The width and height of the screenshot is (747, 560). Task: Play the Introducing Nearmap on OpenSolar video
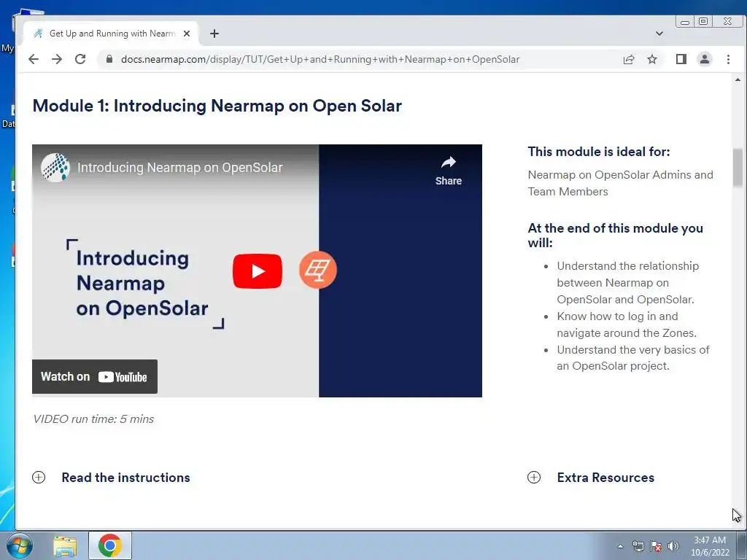[258, 271]
